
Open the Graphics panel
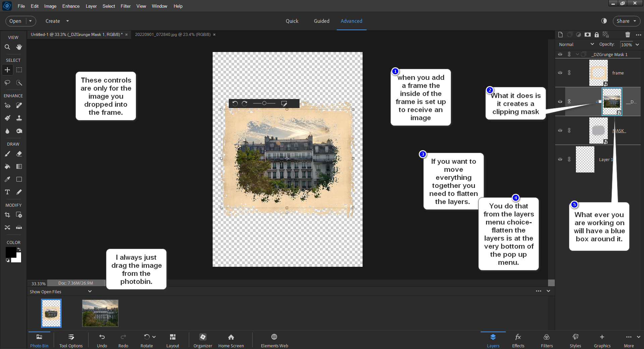[x=602, y=340]
